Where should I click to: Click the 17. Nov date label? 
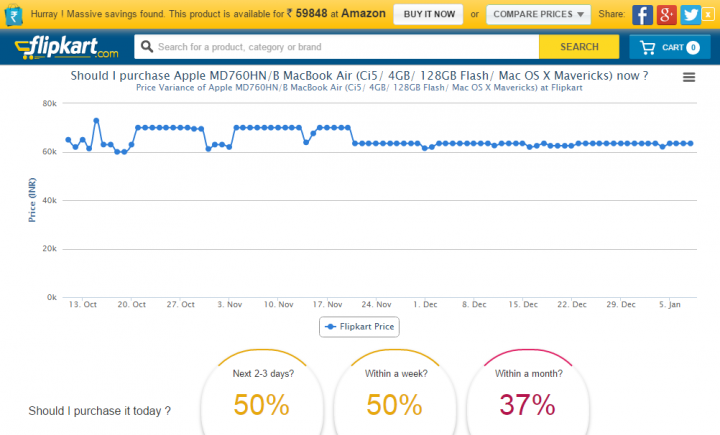point(327,305)
